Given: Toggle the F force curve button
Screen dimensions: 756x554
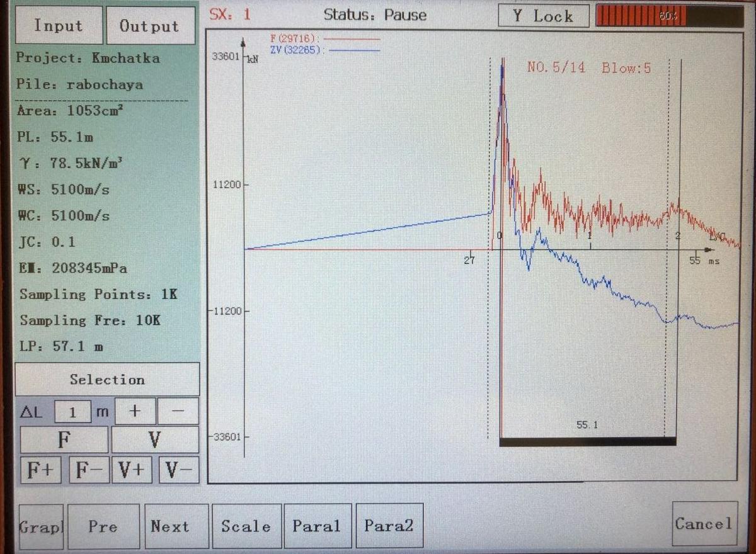Looking at the screenshot, I should pos(64,439).
